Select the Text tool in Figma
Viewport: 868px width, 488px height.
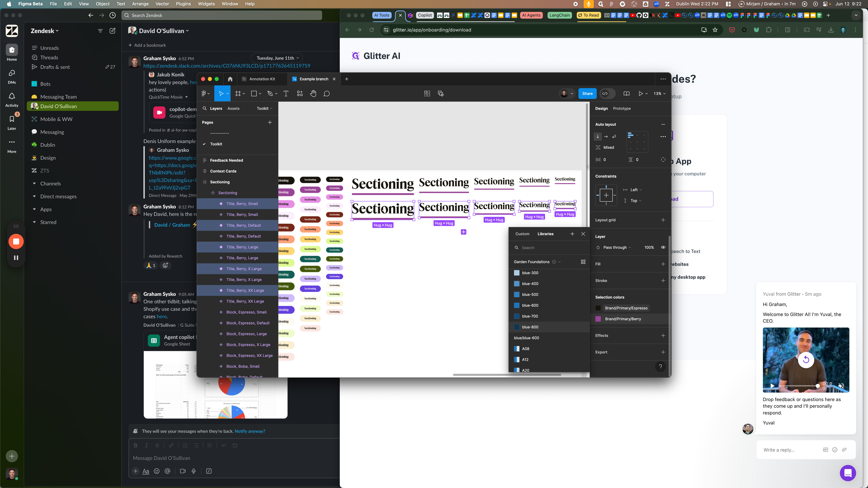pyautogui.click(x=286, y=94)
